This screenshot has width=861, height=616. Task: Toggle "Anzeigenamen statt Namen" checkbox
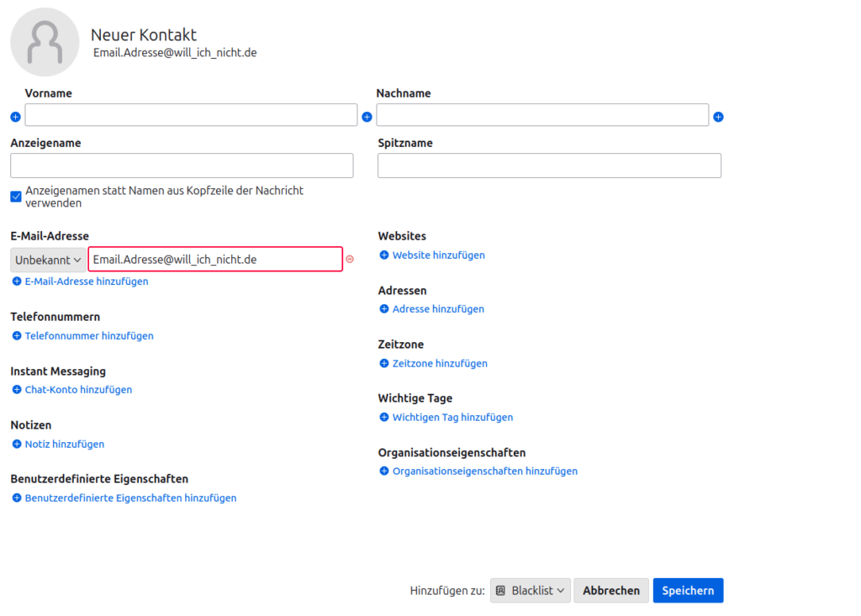[16, 197]
